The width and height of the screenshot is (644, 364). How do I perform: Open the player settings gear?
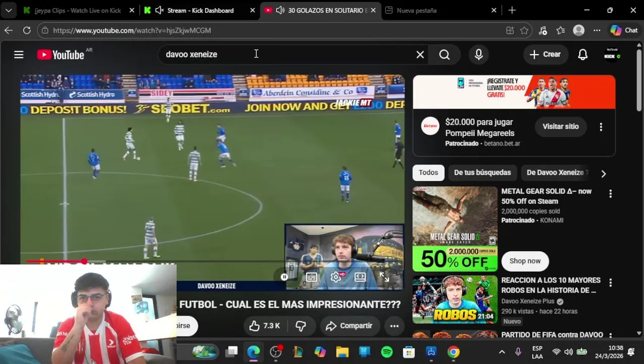(336, 277)
